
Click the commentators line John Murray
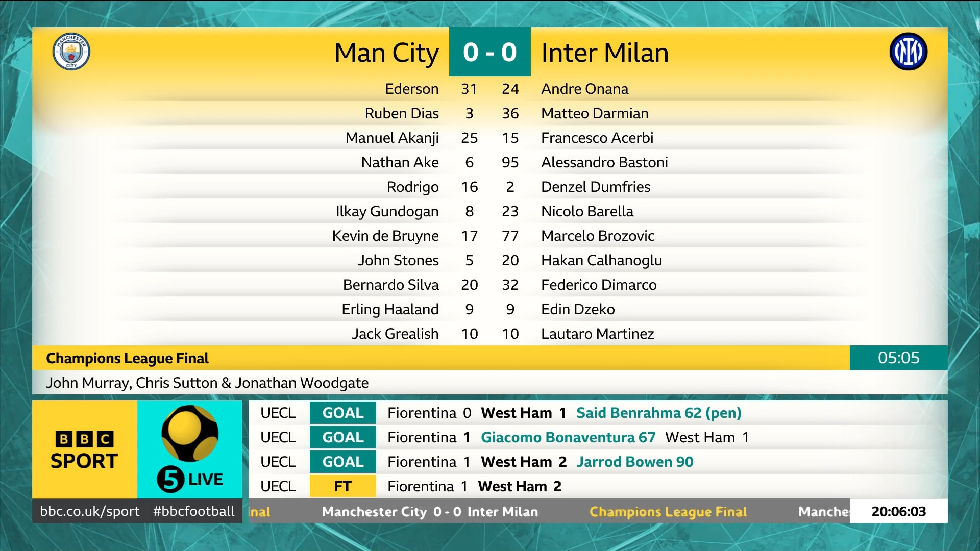[207, 383]
